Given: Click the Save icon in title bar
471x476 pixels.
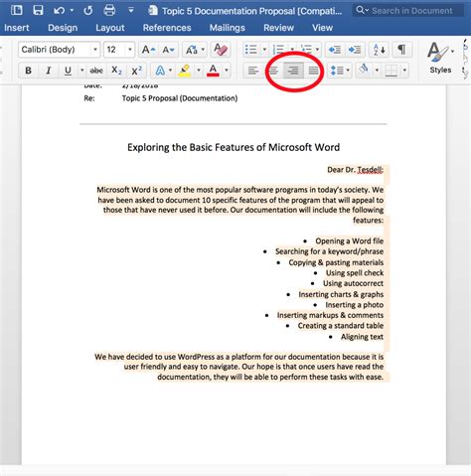Looking at the screenshot, I should 38,10.
